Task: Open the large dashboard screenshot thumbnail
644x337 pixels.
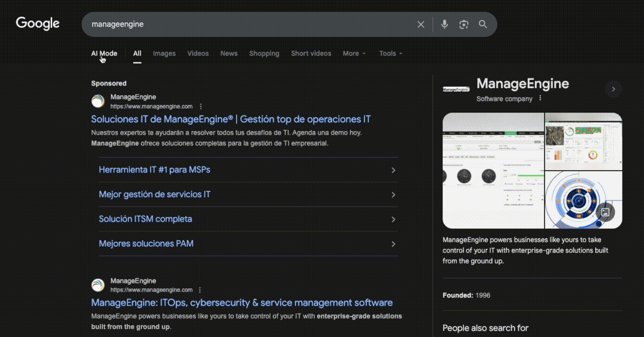Action: click(x=493, y=170)
